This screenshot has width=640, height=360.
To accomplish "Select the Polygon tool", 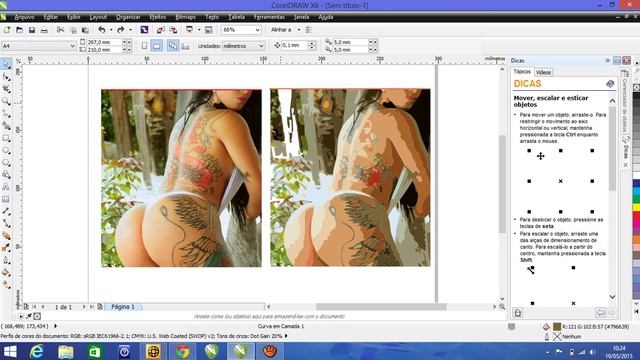I will [x=6, y=163].
